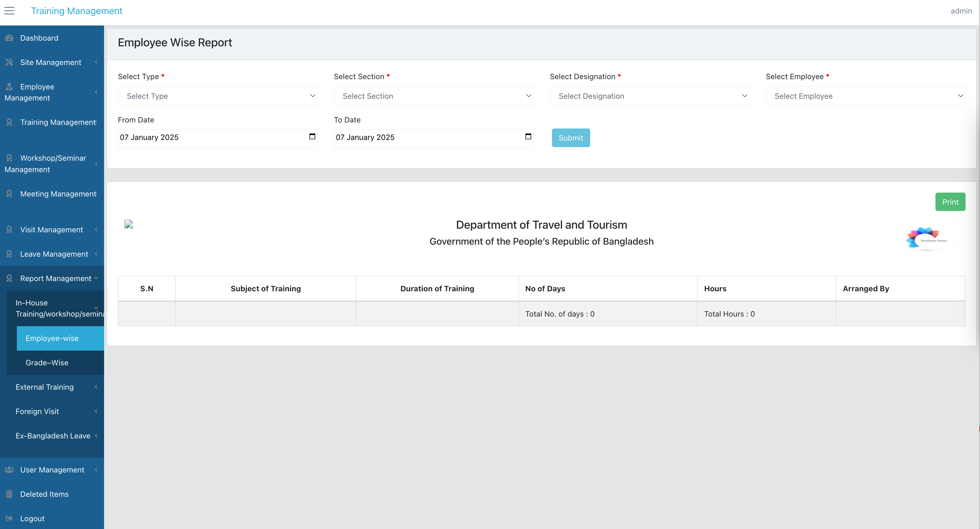980x529 pixels.
Task: Expand the External Training submenu
Action: [x=52, y=387]
